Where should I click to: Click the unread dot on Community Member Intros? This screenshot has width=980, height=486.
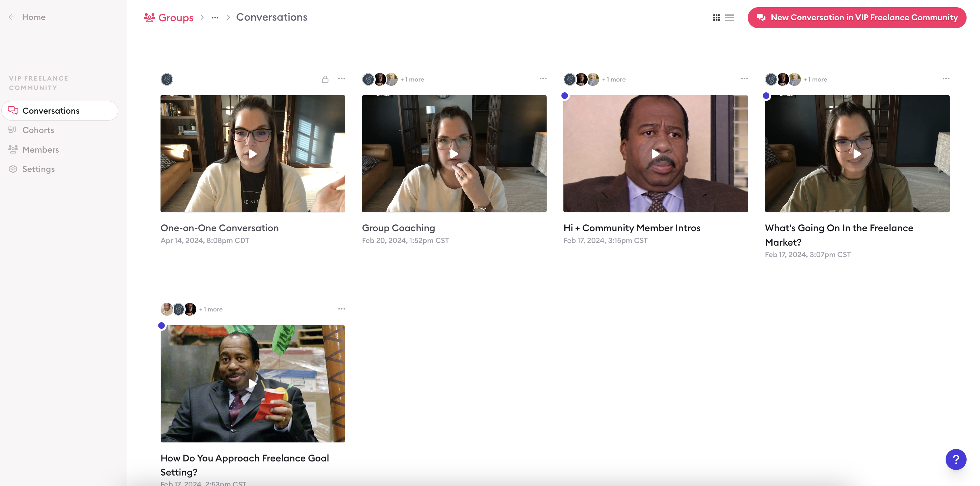pyautogui.click(x=565, y=96)
